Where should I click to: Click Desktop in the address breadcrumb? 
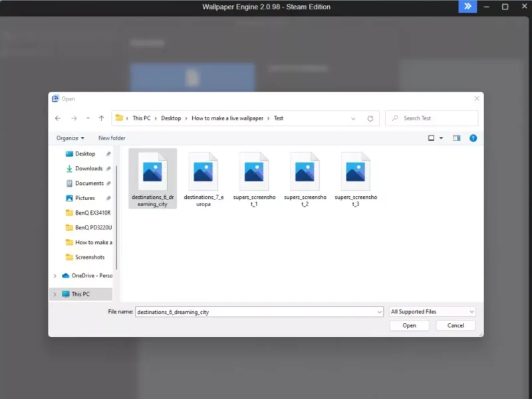[x=171, y=118]
